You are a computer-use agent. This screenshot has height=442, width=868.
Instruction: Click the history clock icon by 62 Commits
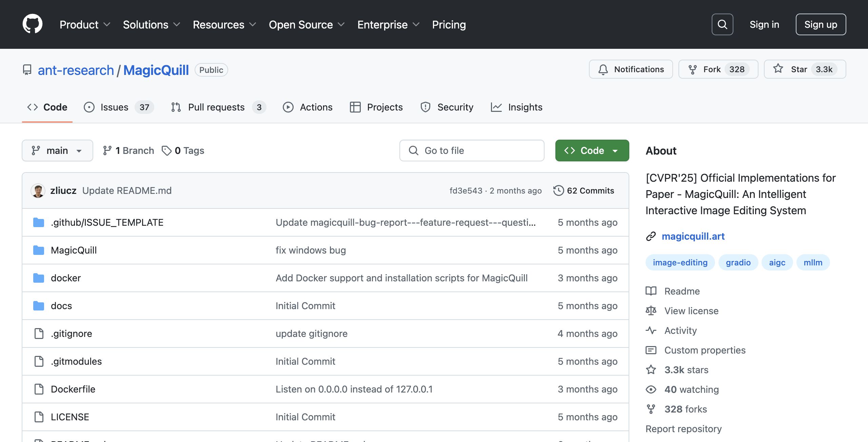(x=558, y=190)
